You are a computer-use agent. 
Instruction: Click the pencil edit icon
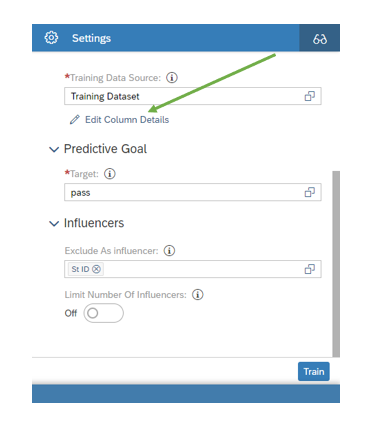tap(75, 120)
